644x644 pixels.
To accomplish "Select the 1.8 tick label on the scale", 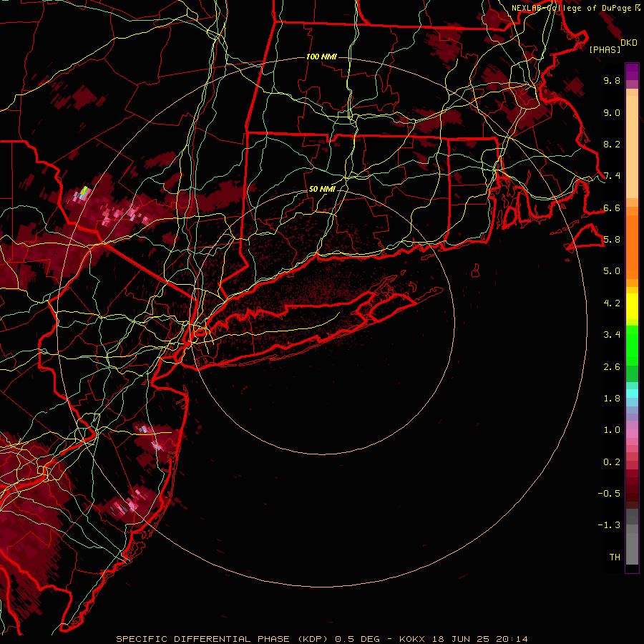I will click(612, 399).
